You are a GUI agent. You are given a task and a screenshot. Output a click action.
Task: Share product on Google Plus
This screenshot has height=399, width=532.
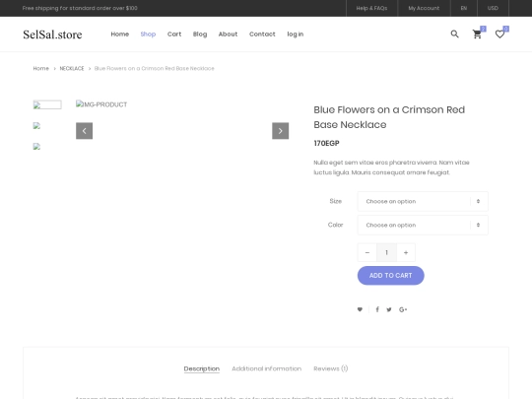[x=403, y=309]
